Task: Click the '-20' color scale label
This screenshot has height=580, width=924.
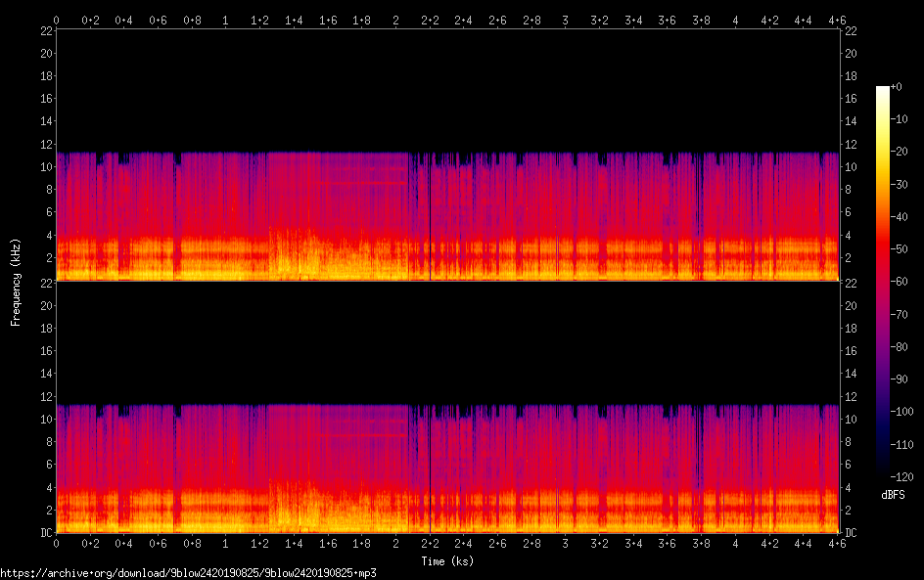Action: pyautogui.click(x=899, y=152)
